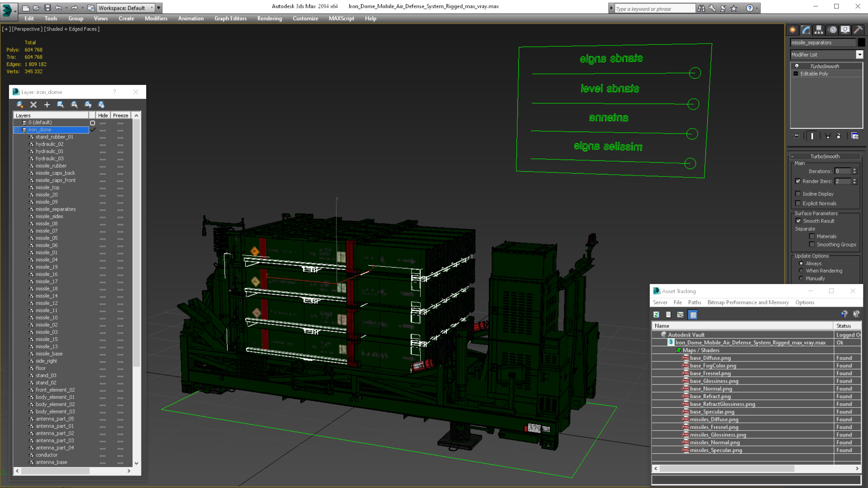Viewport: 868px width, 488px height.
Task: Click Refresh icon in Asset Tracking toolbar
Action: [x=656, y=314]
